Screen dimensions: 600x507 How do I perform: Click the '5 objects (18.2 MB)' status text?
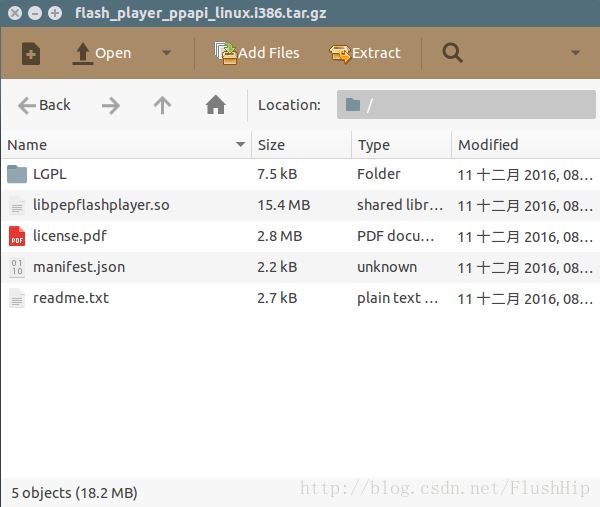click(x=74, y=493)
